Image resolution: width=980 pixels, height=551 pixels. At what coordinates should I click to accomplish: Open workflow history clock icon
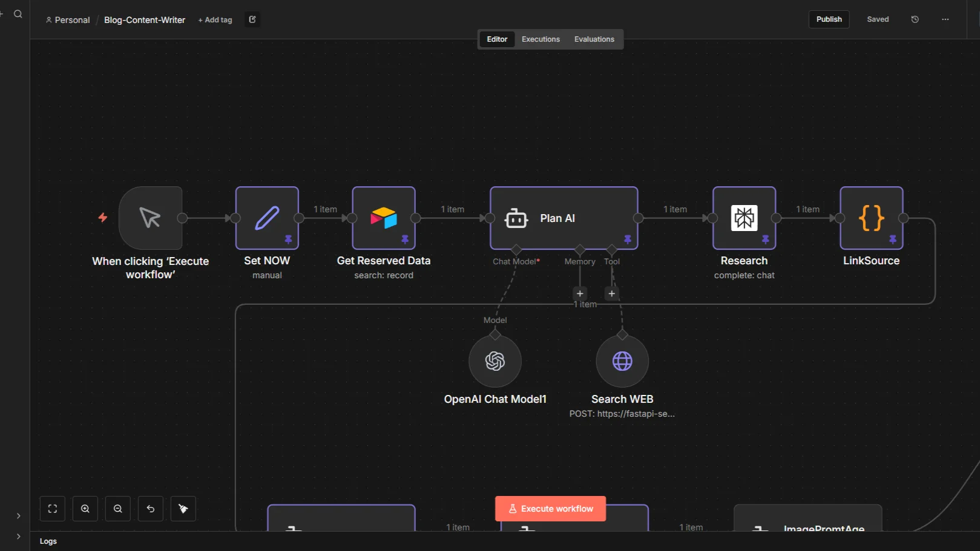click(915, 19)
